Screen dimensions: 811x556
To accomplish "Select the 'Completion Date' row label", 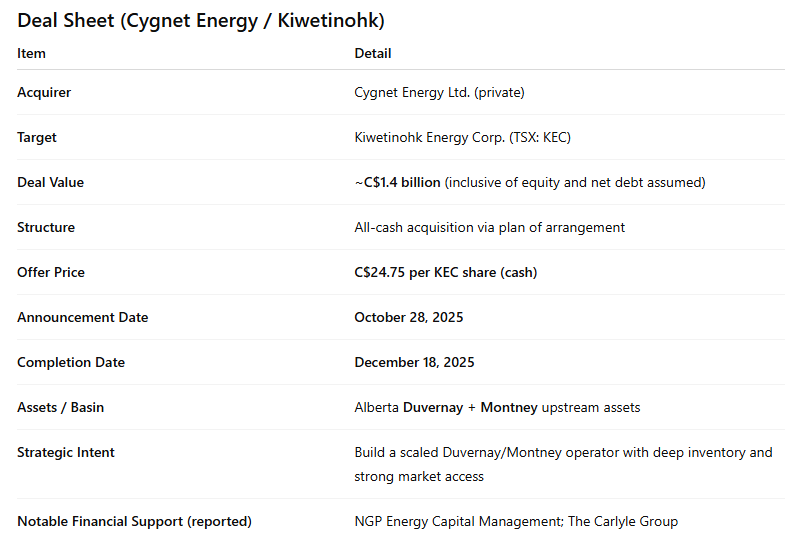I will pos(71,363).
